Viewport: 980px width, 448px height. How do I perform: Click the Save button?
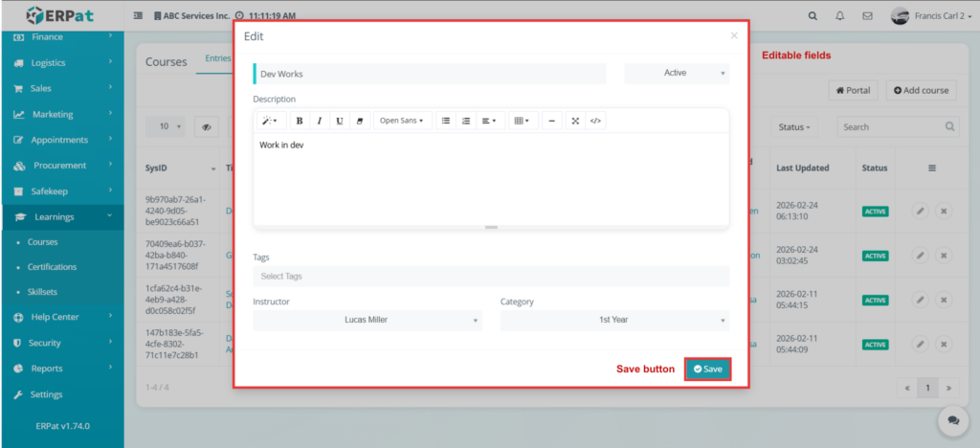coord(708,370)
